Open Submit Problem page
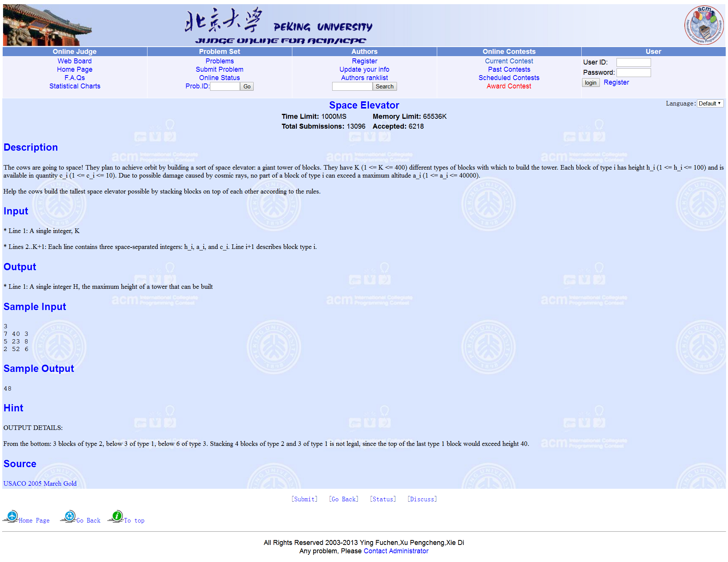This screenshot has width=728, height=562. [220, 69]
